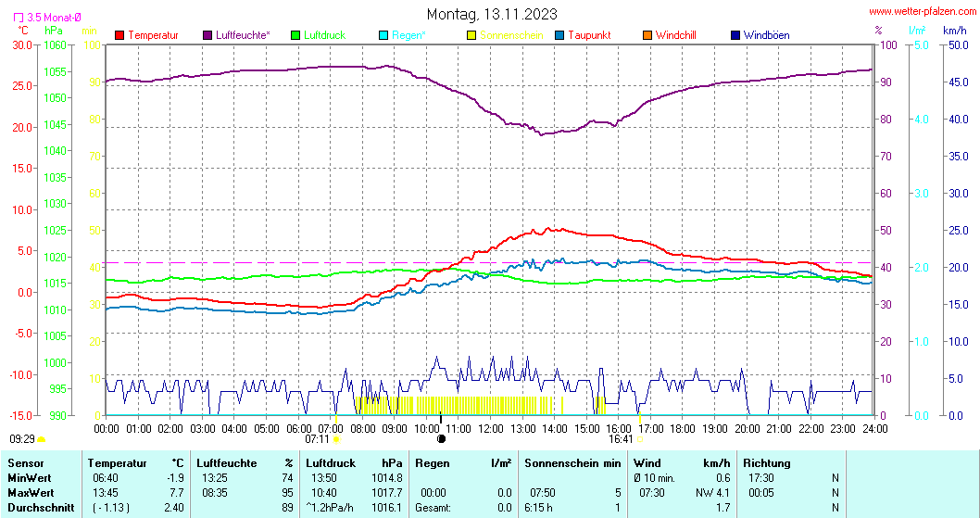Click the MinWert row label
Viewport: 980px width, 518px height.
point(31,478)
